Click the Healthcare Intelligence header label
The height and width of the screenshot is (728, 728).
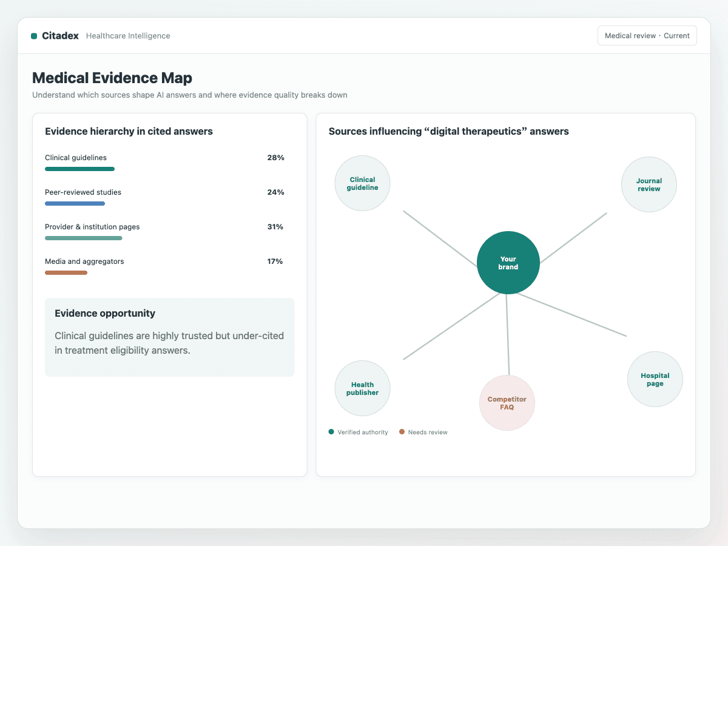click(128, 36)
